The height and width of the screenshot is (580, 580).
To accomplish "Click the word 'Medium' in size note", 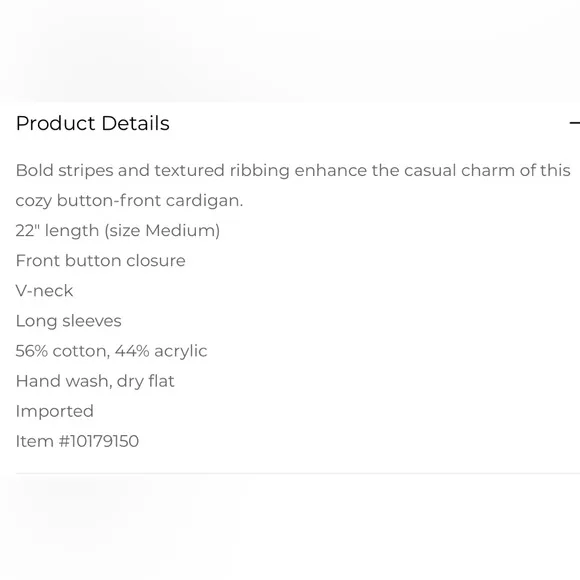I will tap(181, 231).
